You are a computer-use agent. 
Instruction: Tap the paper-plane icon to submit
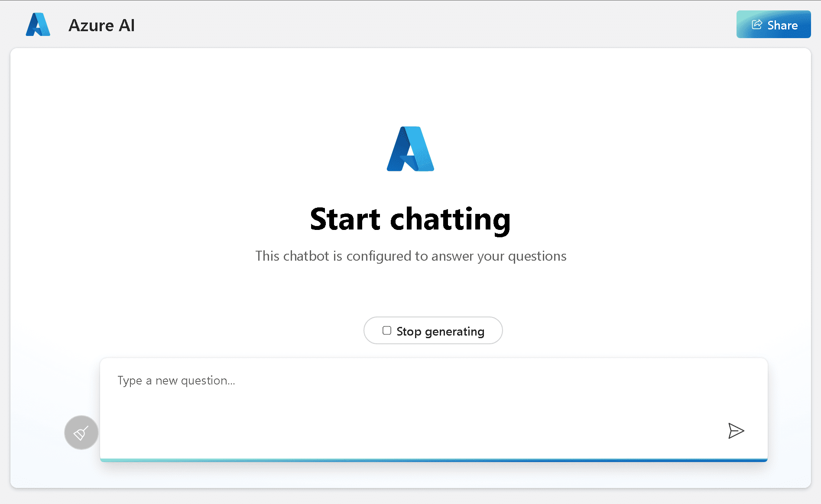736,430
